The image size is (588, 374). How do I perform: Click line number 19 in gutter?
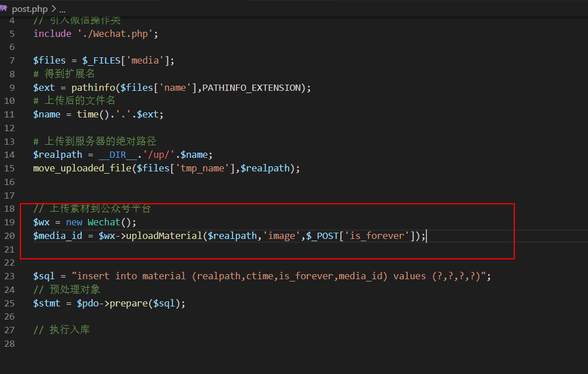pyautogui.click(x=10, y=222)
